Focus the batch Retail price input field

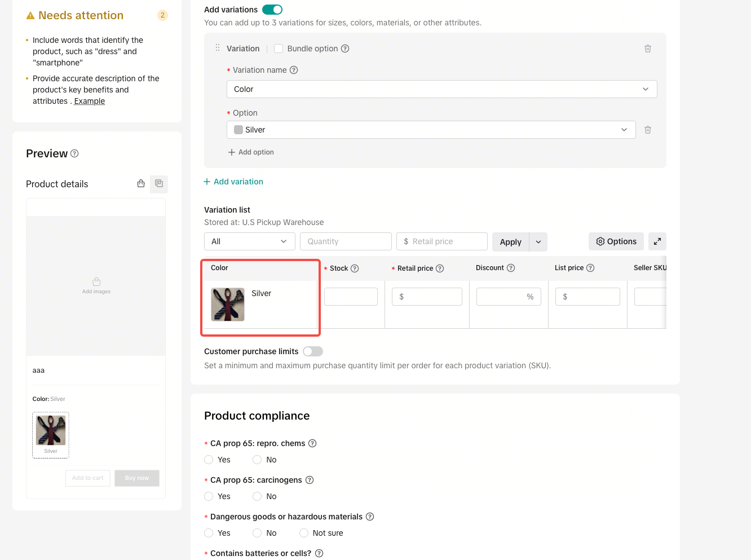pyautogui.click(x=442, y=241)
